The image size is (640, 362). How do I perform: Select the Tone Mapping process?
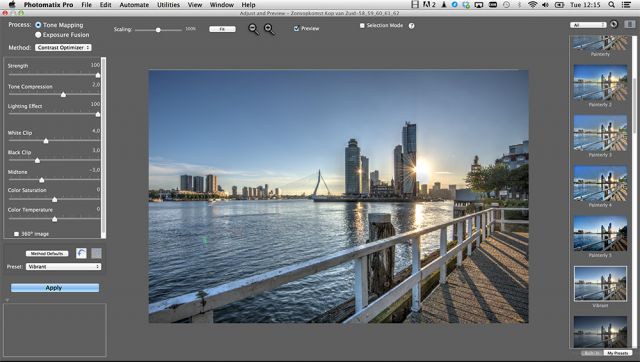(x=38, y=25)
